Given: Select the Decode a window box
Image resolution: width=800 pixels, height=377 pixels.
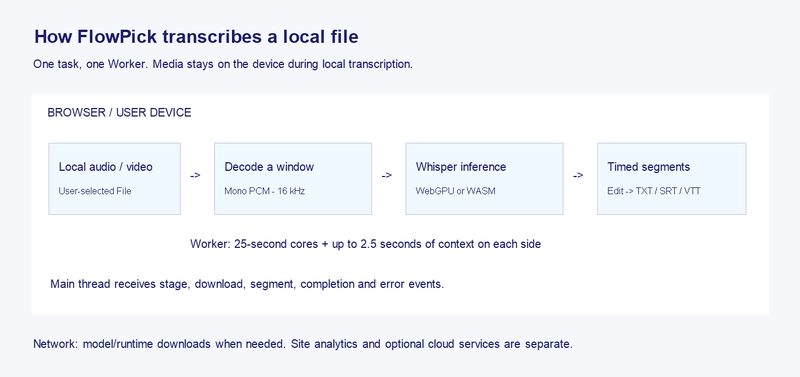Looking at the screenshot, I should click(x=293, y=179).
